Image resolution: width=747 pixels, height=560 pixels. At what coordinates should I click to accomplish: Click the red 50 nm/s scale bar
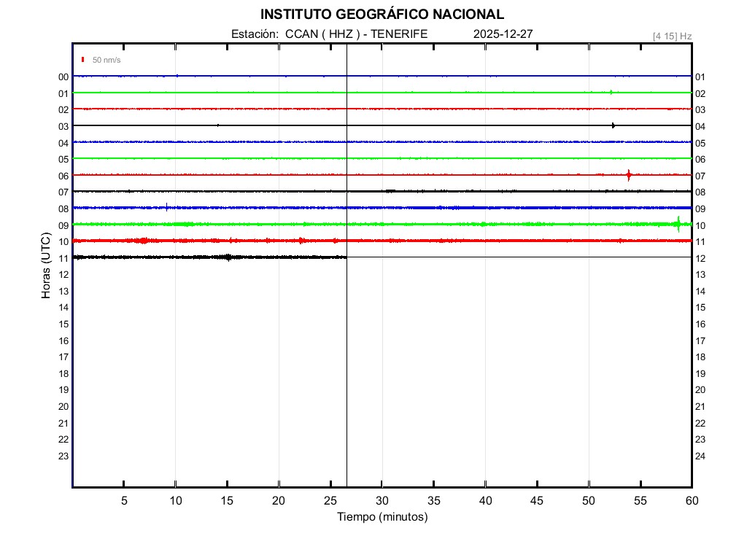coord(83,59)
